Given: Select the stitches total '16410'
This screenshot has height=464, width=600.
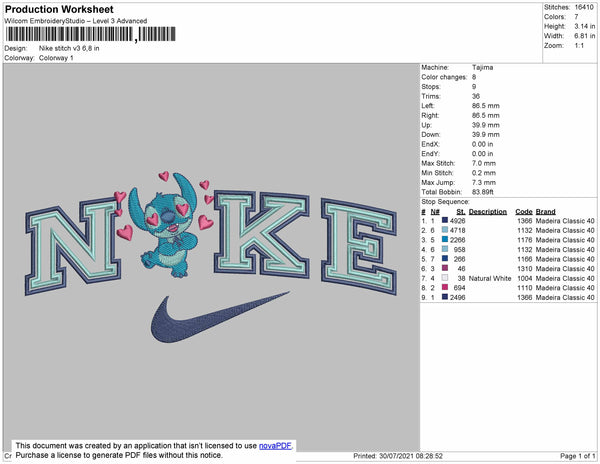Looking at the screenshot, I should click(584, 7).
